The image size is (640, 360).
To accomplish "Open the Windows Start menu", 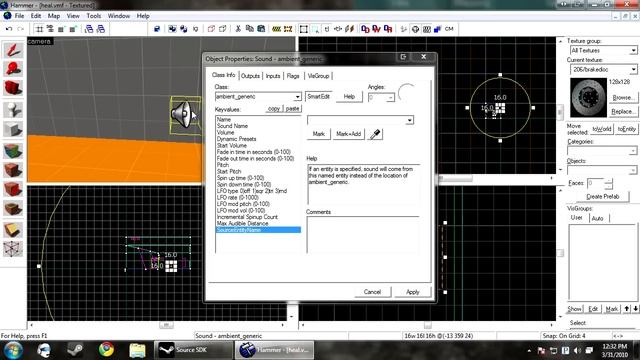I will click(13, 350).
